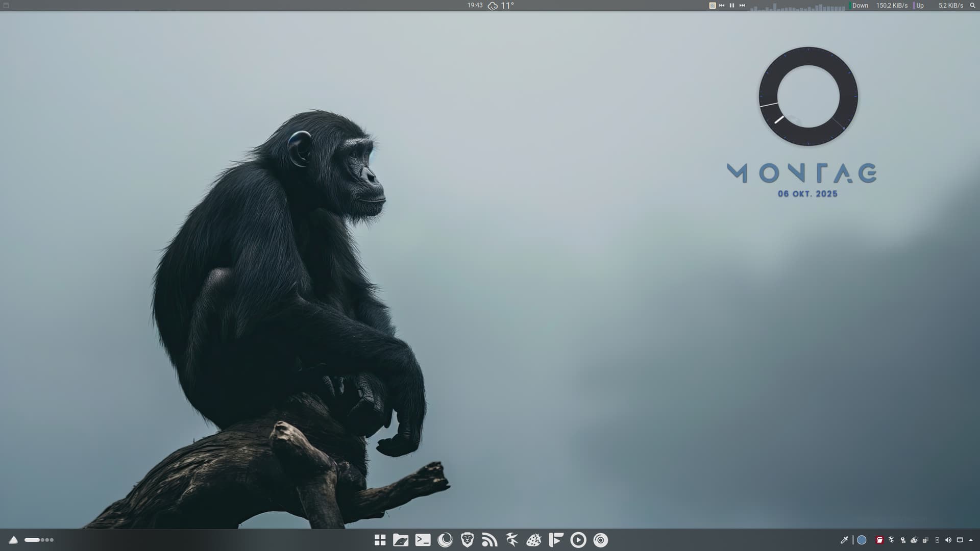The height and width of the screenshot is (551, 980).
Task: Launch Brave browser from the taskbar
Action: click(467, 540)
